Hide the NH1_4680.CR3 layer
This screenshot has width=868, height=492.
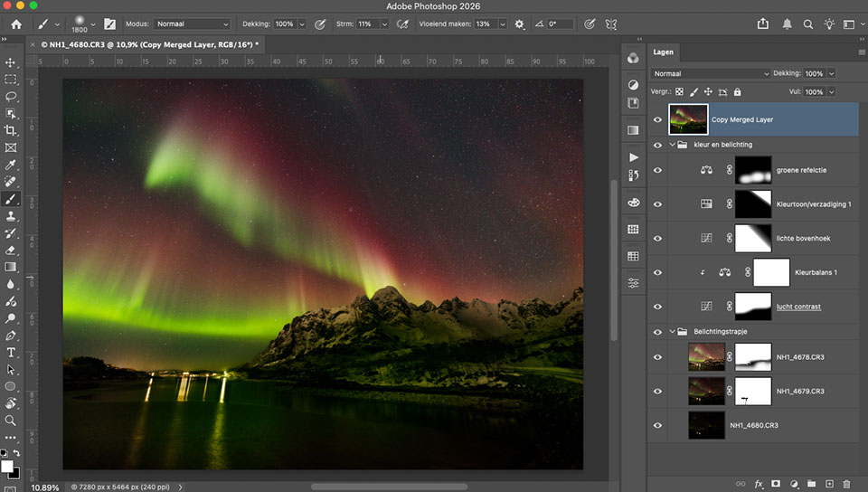[x=657, y=425]
